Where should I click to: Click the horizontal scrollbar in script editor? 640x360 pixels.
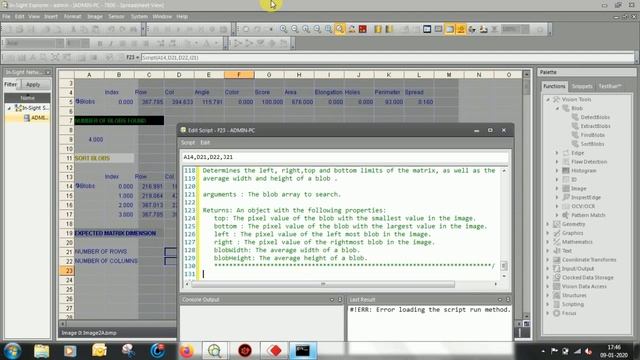pyautogui.click(x=322, y=284)
